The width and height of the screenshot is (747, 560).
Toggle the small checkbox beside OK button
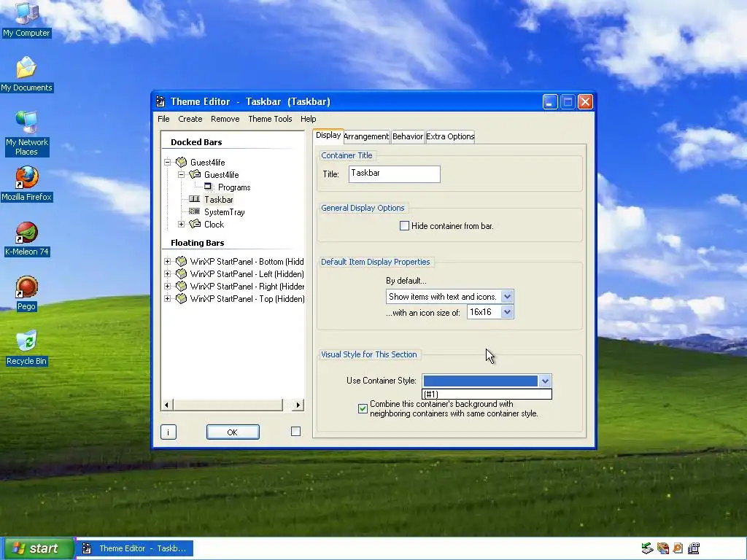coord(295,432)
